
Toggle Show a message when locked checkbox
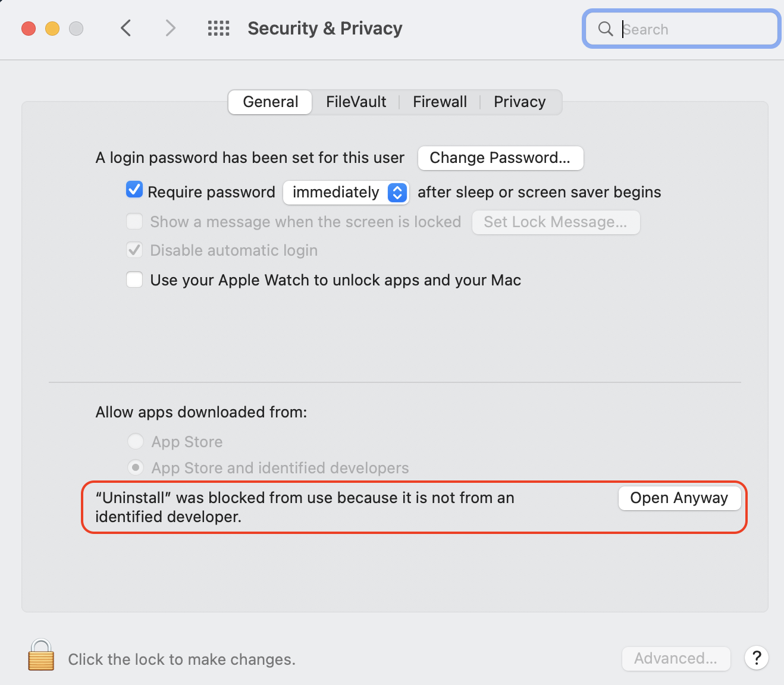click(134, 222)
